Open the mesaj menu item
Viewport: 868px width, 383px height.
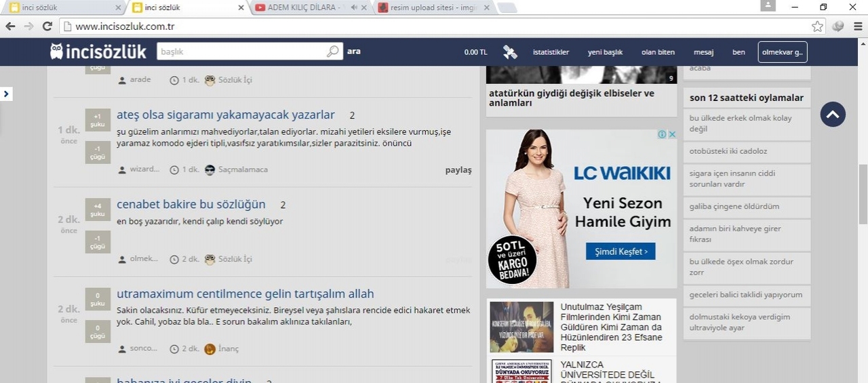pyautogui.click(x=703, y=52)
